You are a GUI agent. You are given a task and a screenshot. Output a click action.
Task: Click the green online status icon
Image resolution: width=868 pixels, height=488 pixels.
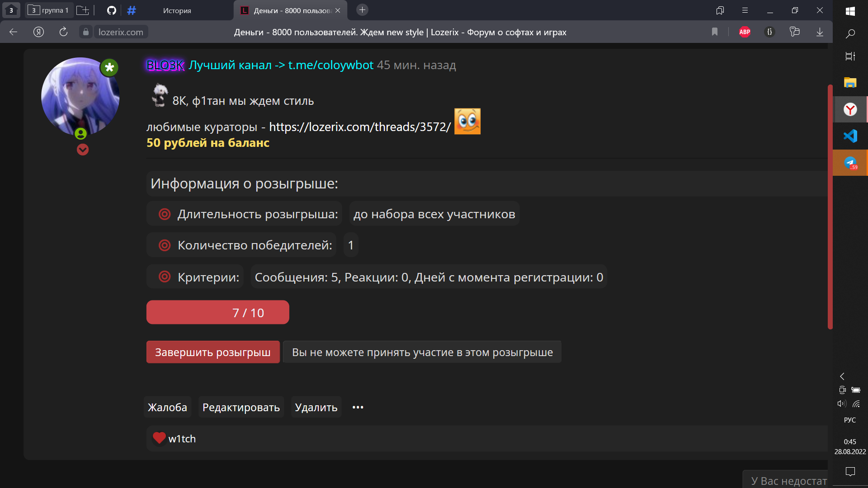click(80, 134)
